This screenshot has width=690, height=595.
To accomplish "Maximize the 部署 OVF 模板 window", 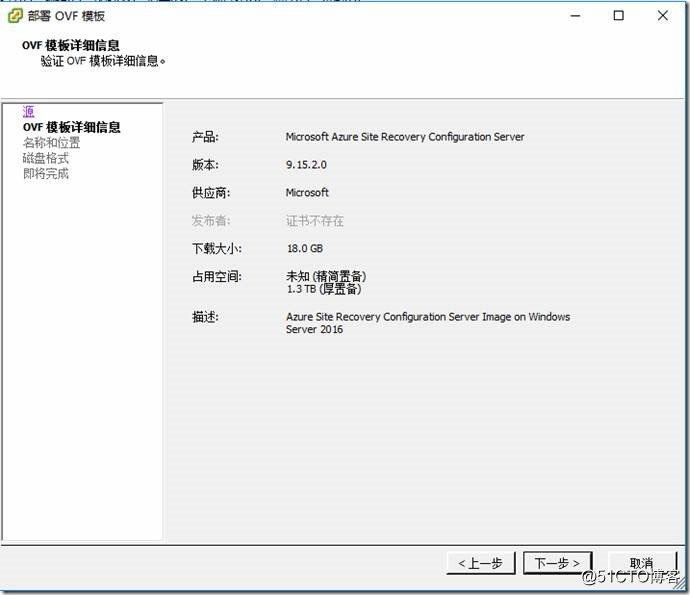I will (x=619, y=16).
